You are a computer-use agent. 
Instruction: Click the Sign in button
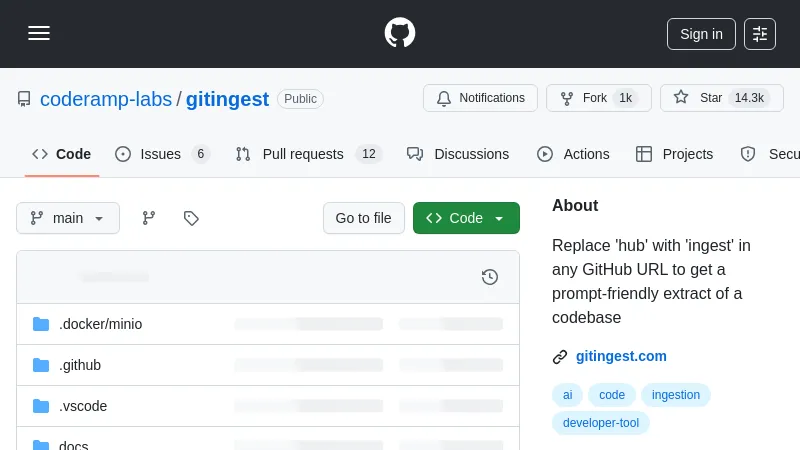701,33
